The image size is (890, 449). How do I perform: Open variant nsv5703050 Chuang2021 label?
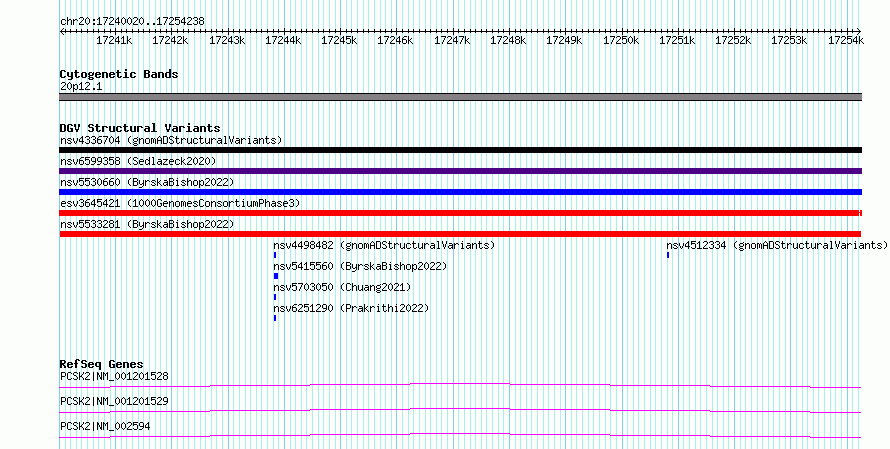(x=342, y=287)
